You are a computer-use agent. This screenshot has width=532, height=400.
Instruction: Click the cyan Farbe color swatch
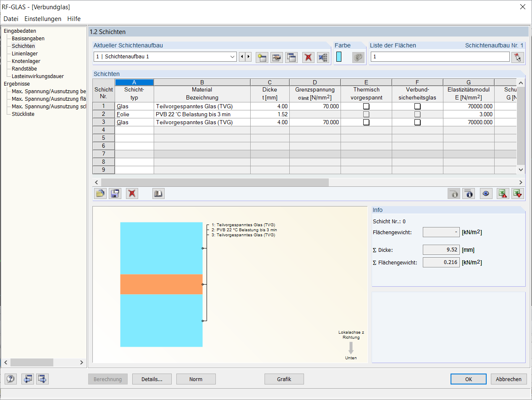339,57
